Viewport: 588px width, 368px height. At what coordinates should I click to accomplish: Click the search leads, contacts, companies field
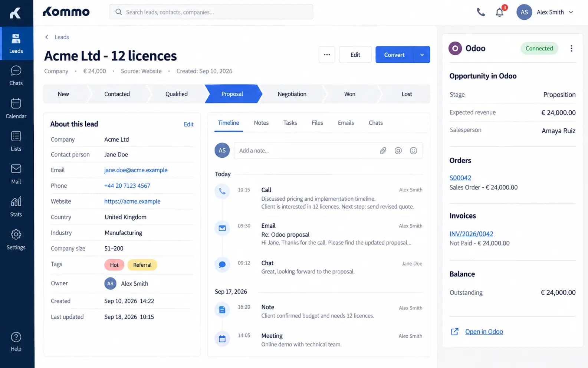pos(211,12)
